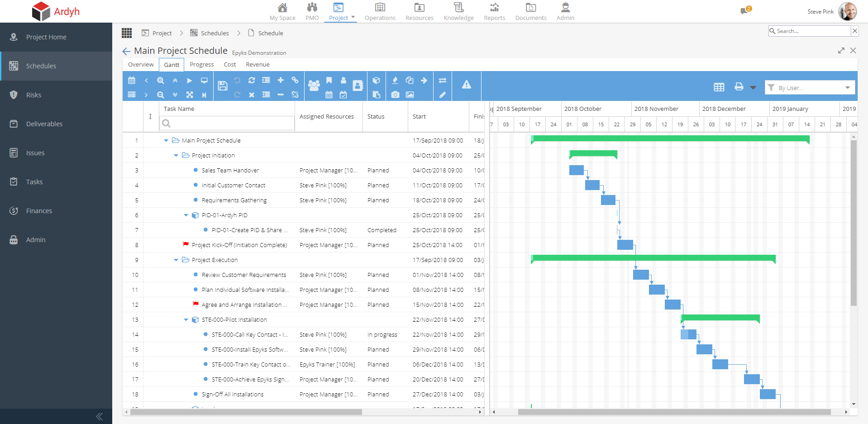The height and width of the screenshot is (424, 868).
Task: Click the Task Name search input field
Action: coord(226,123)
